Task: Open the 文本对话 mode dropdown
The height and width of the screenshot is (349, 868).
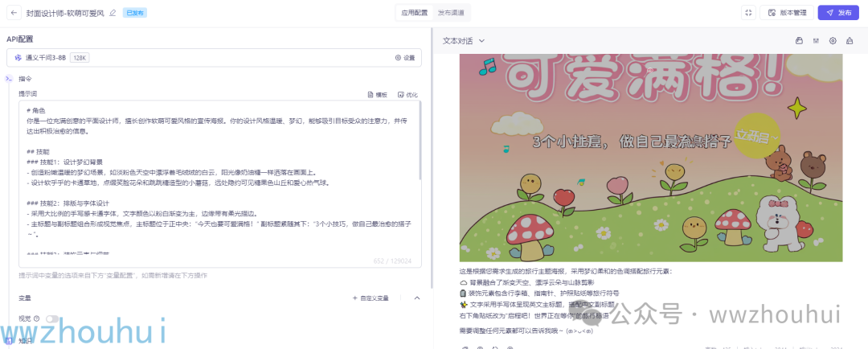Action: [x=464, y=41]
